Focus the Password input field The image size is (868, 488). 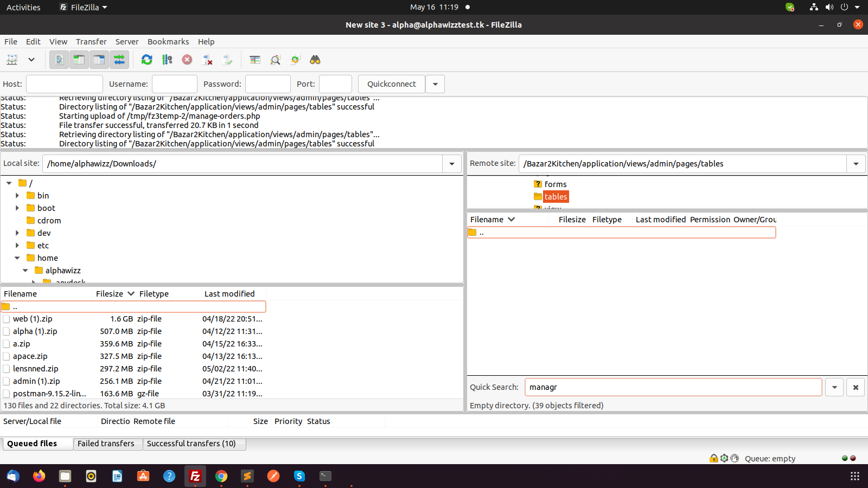[x=268, y=84]
